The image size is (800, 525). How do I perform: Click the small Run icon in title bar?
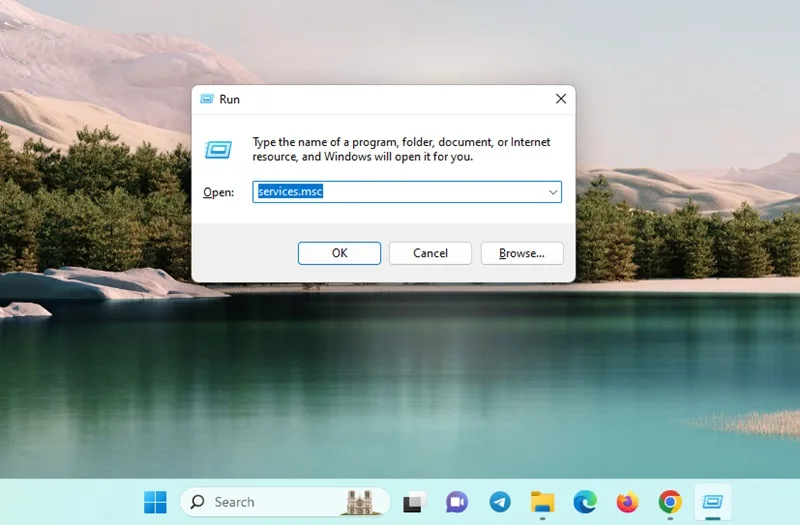click(207, 99)
